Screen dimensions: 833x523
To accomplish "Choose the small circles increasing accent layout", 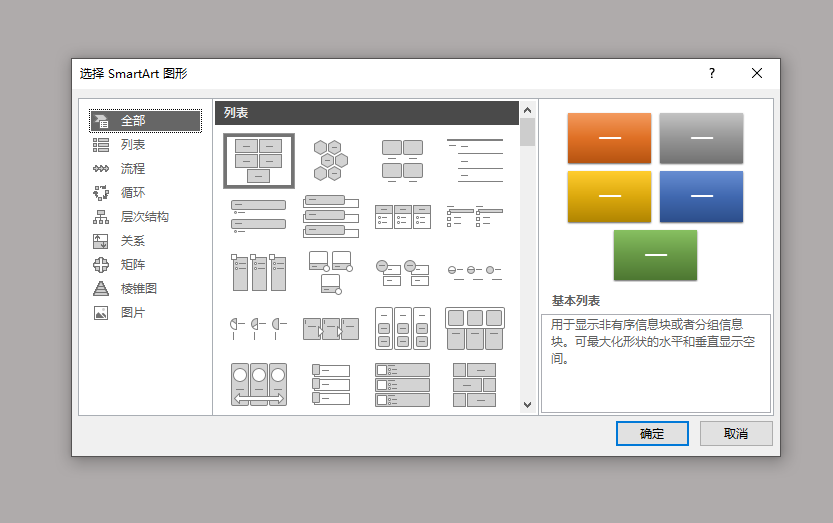I will coord(475,272).
